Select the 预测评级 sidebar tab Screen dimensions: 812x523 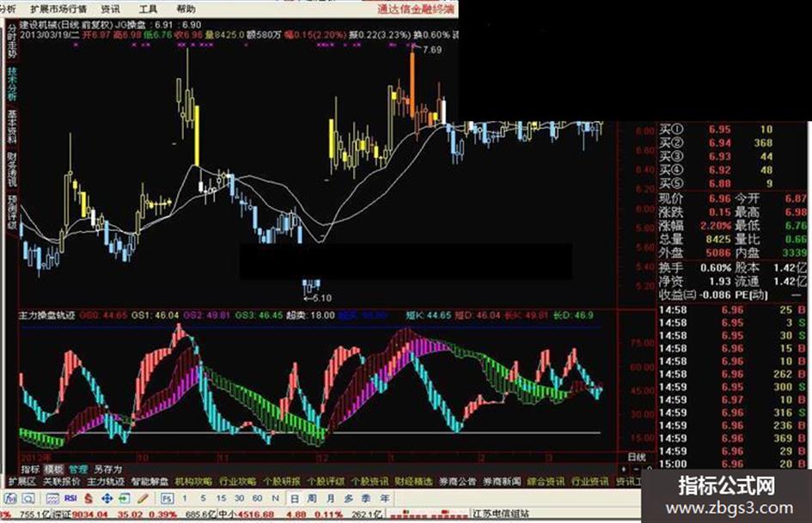[11, 212]
